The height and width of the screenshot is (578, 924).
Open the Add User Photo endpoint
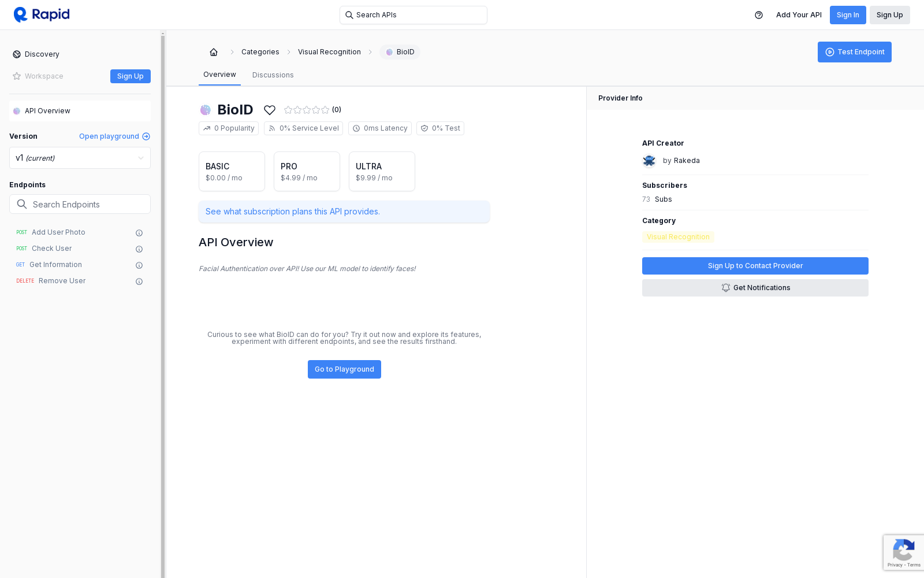click(58, 232)
